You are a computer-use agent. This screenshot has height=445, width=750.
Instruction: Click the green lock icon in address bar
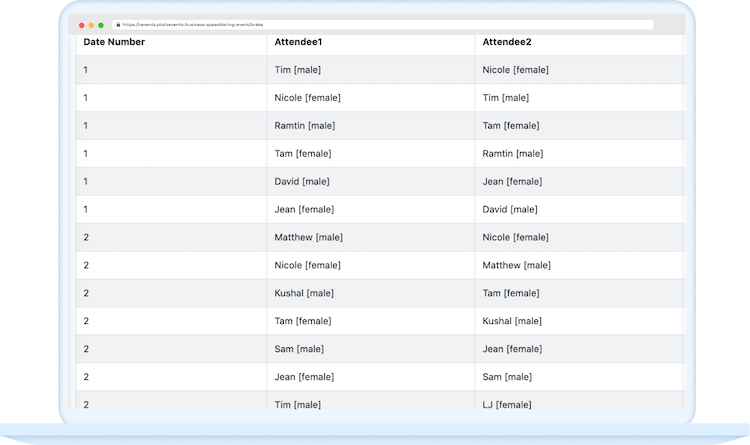tap(118, 25)
